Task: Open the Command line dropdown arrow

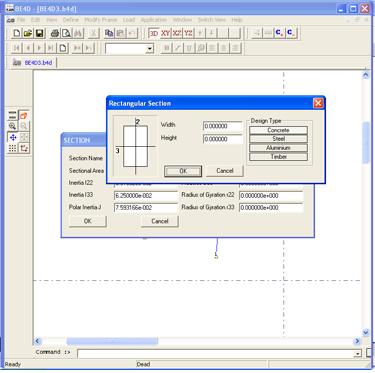Action: coord(358,353)
